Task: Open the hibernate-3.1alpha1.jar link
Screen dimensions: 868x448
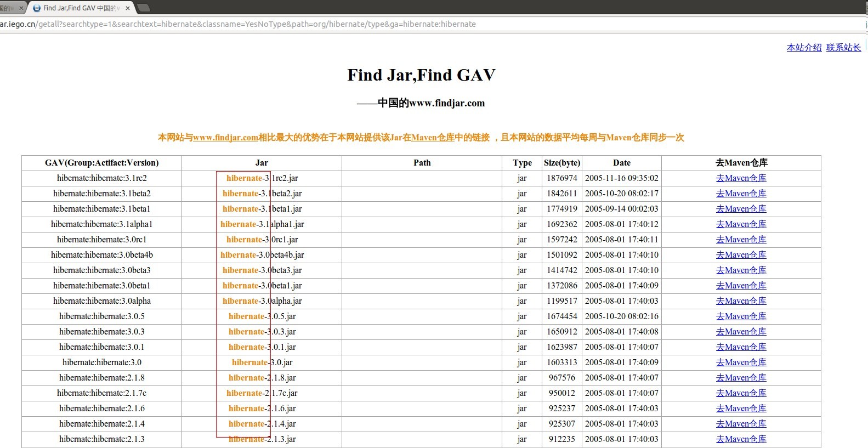Action: (262, 224)
